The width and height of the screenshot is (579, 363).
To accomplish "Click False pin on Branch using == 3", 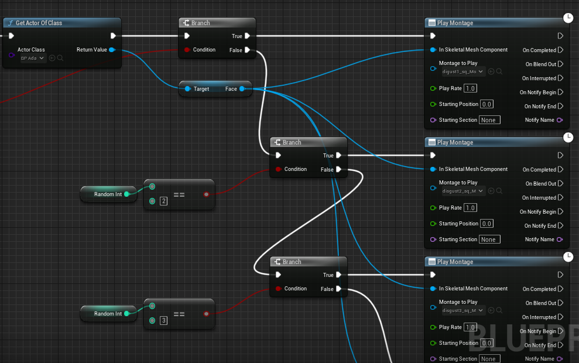I will click(339, 289).
